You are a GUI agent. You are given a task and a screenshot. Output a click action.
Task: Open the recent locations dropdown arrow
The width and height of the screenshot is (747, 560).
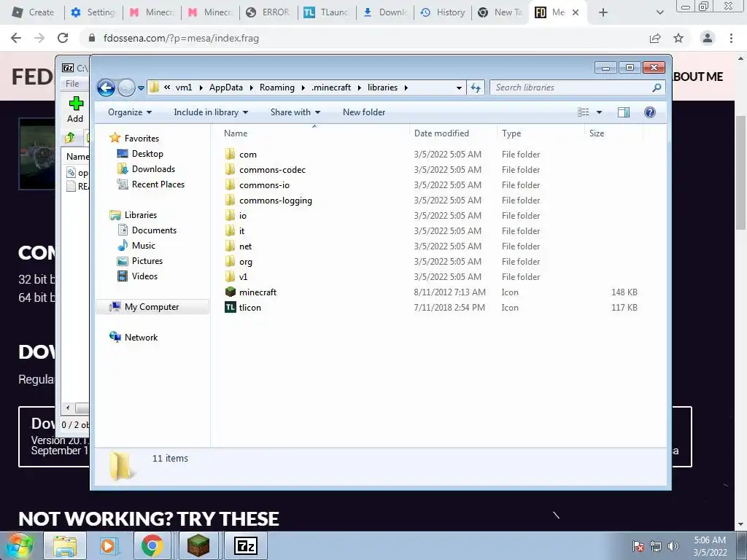(x=141, y=87)
